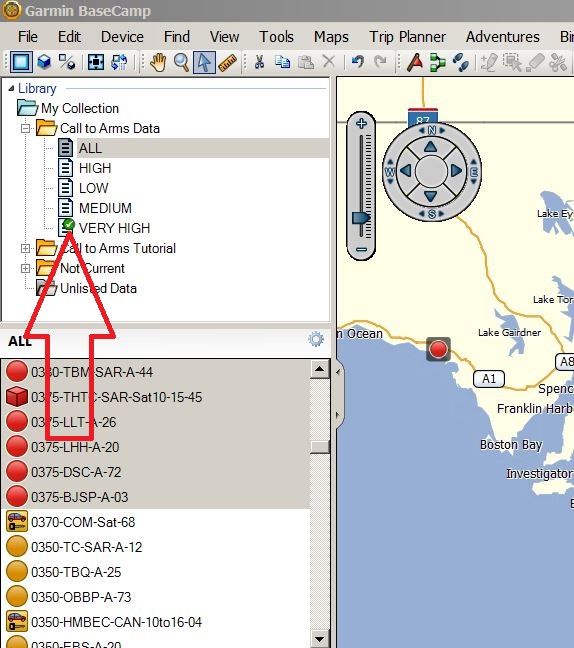Image resolution: width=574 pixels, height=648 pixels.
Task: Click the map zoom slider handle
Action: [361, 218]
